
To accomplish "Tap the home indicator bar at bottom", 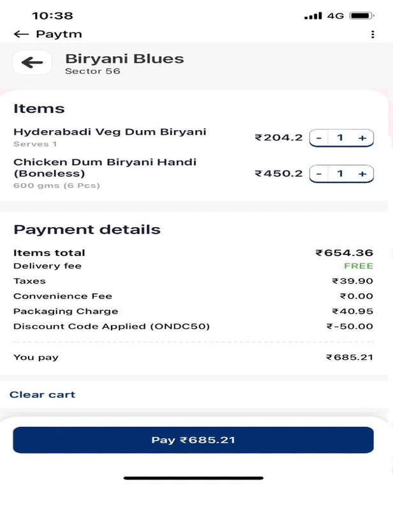I will pos(193,478).
